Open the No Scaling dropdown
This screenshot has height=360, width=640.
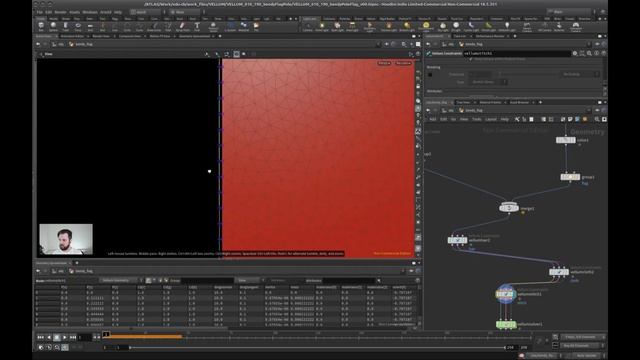pyautogui.click(x=580, y=74)
